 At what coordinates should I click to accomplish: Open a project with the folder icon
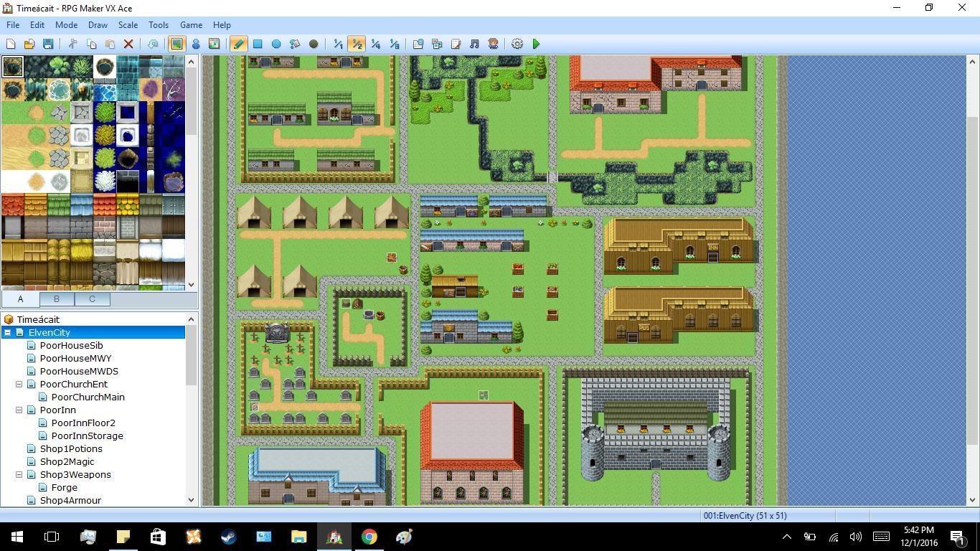29,44
